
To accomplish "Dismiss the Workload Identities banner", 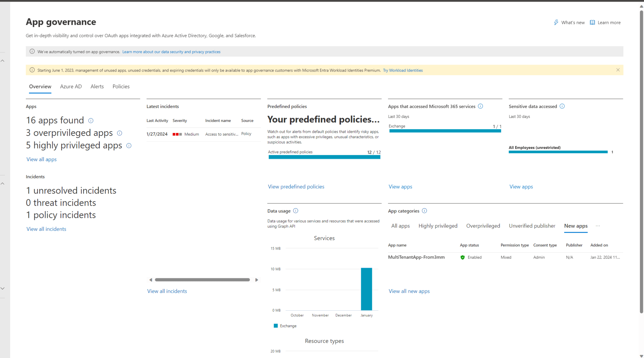I will (618, 70).
